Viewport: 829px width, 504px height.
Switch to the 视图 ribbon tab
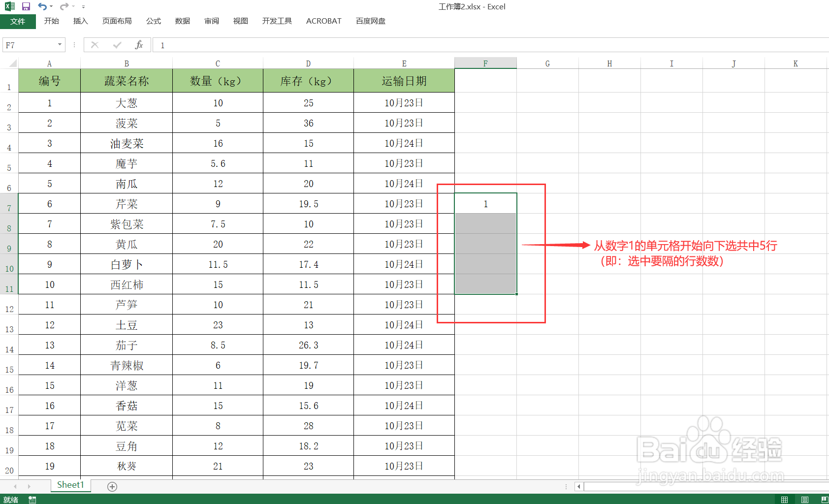click(x=240, y=21)
